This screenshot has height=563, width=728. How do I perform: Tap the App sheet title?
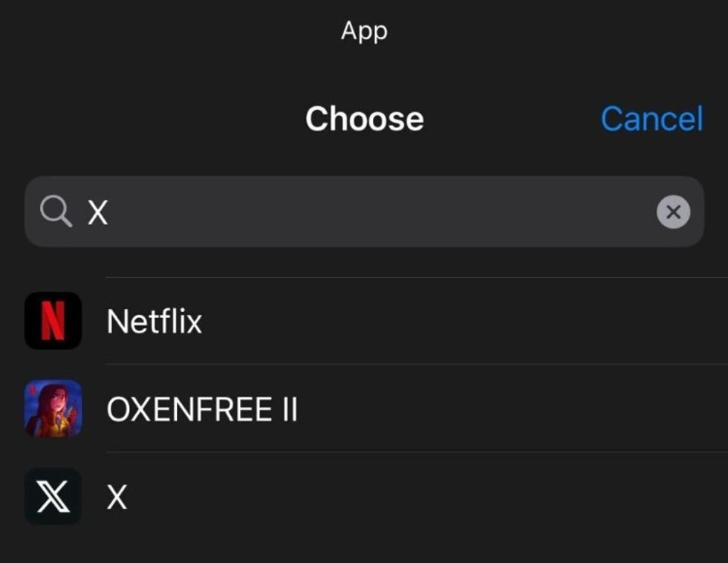pos(364,30)
